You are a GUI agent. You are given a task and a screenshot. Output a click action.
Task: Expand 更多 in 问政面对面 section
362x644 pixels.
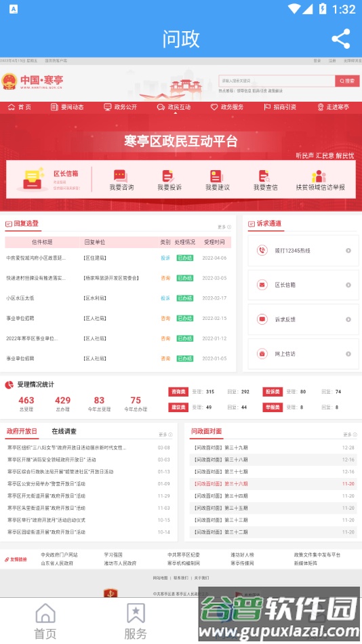(350, 435)
